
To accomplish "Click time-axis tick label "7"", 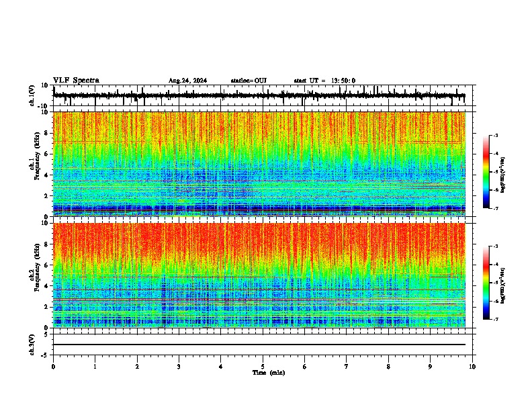I will [x=347, y=367].
